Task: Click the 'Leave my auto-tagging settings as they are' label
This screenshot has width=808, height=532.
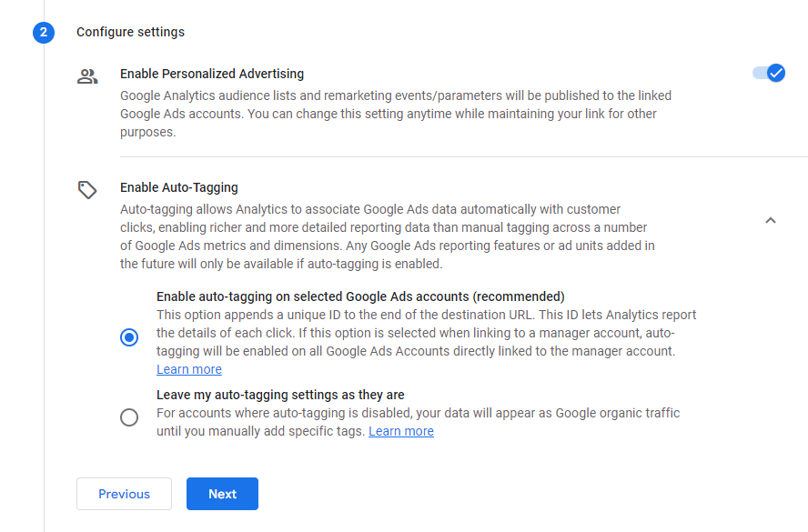Action: pos(280,395)
